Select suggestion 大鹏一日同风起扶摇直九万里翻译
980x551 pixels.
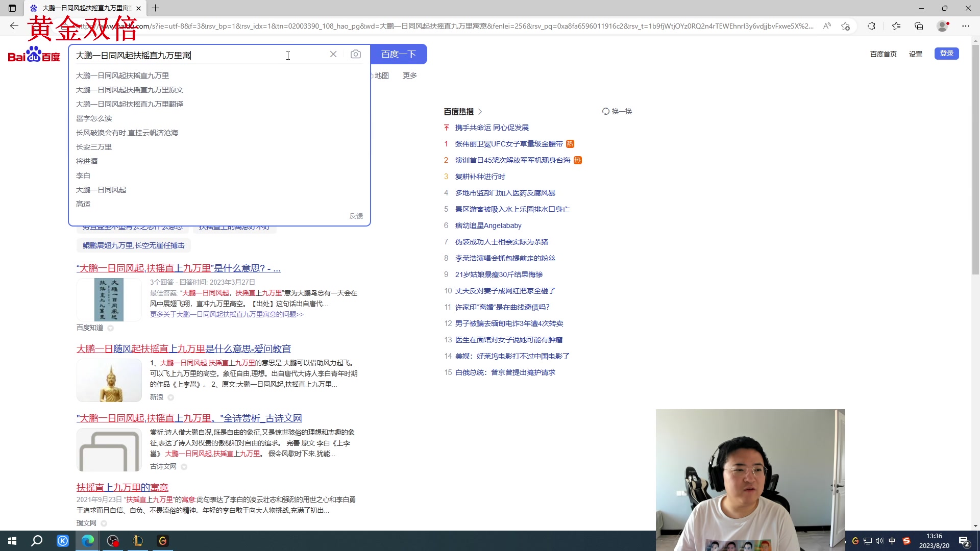[x=130, y=104]
